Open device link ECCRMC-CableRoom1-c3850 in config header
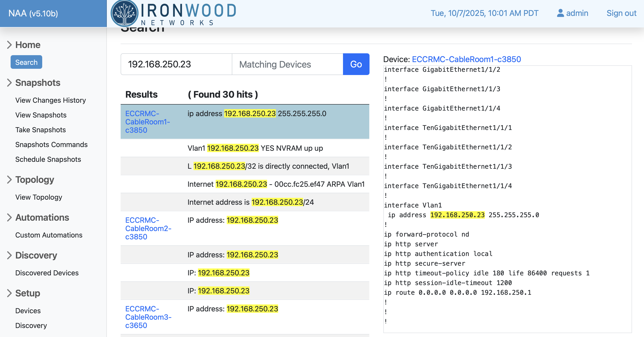 (466, 59)
